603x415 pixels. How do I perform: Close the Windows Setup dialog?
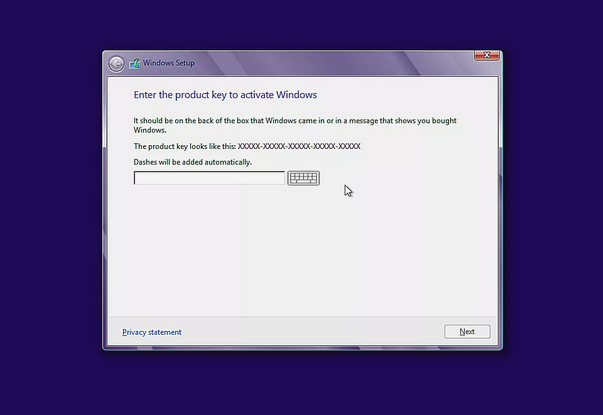(x=486, y=55)
